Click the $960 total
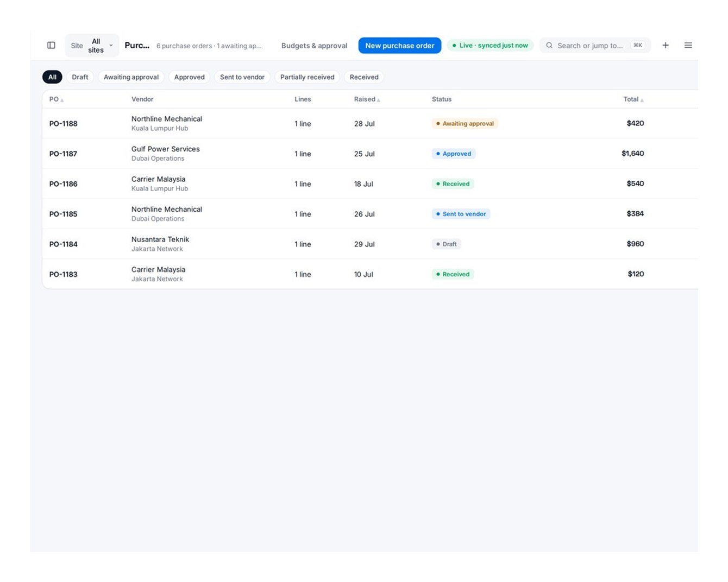Screen dimensions: 728x582 (x=635, y=244)
